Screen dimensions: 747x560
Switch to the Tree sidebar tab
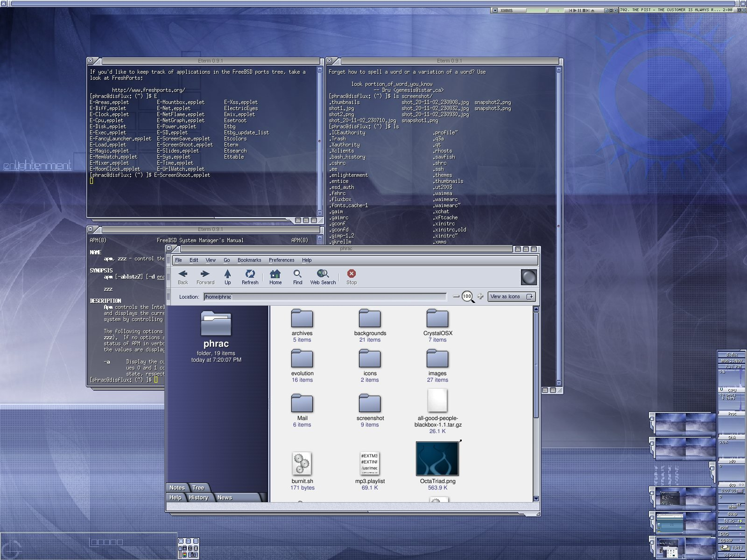198,488
